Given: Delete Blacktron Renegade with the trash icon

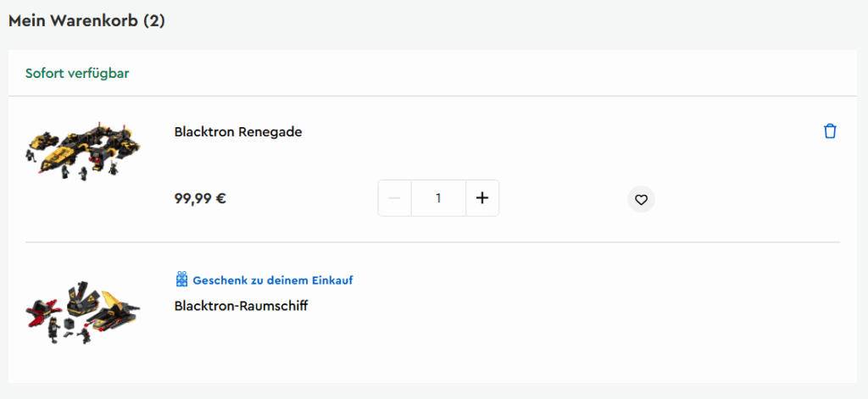Looking at the screenshot, I should point(830,131).
